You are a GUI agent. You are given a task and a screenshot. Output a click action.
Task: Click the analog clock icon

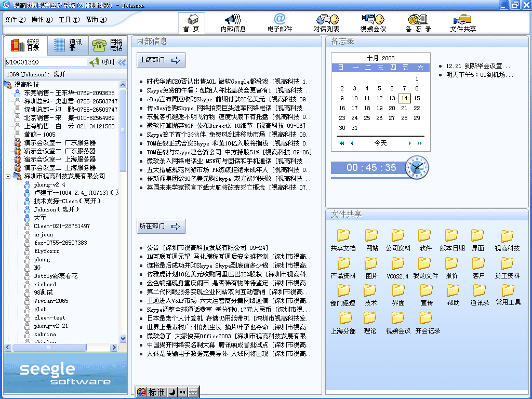(x=417, y=168)
